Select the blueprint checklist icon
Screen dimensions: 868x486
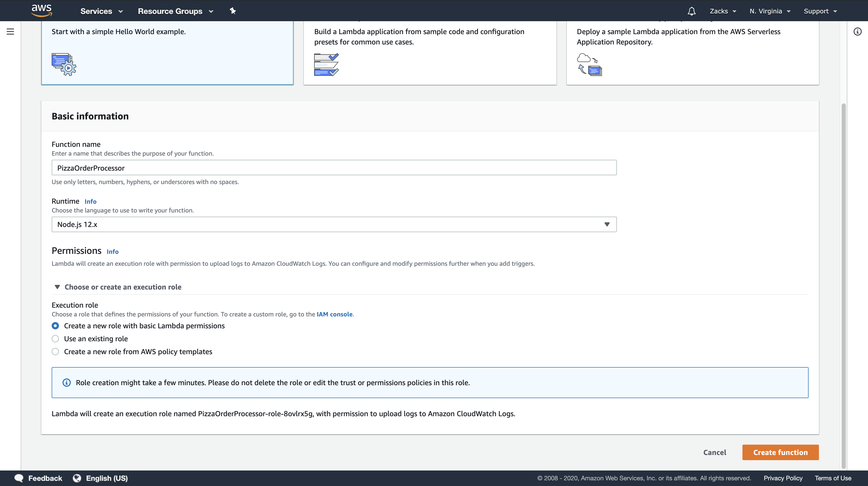click(x=326, y=64)
